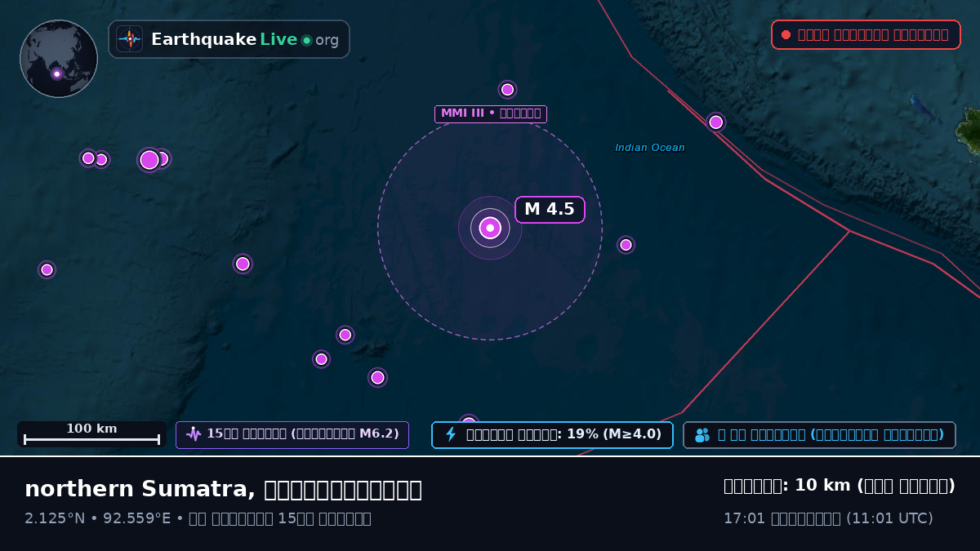
Task: Open the red live status badge
Action: 866,34
